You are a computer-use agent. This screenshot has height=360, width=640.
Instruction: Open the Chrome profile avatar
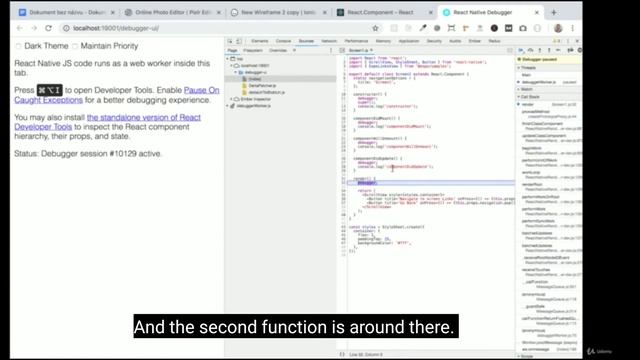tap(558, 28)
